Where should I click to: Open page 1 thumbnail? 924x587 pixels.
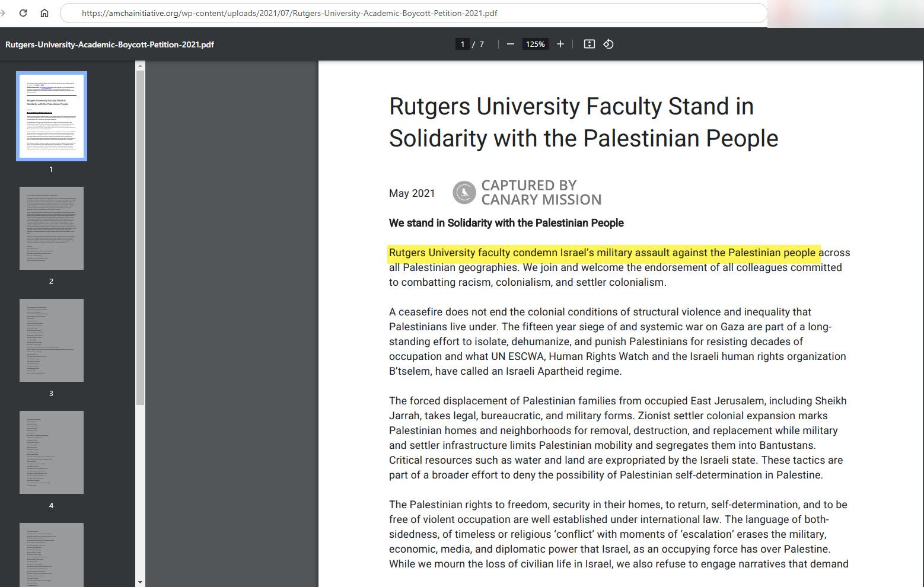tap(52, 116)
